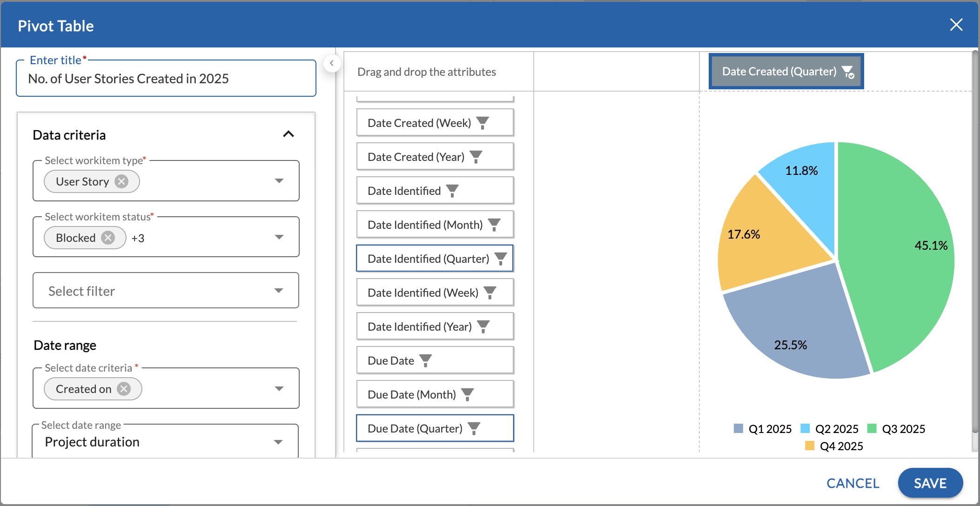
Task: Click the Enter title input field
Action: point(166,79)
